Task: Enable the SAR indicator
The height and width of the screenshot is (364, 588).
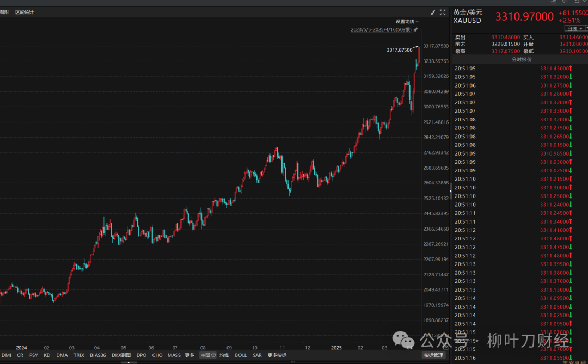Action: (x=257, y=355)
